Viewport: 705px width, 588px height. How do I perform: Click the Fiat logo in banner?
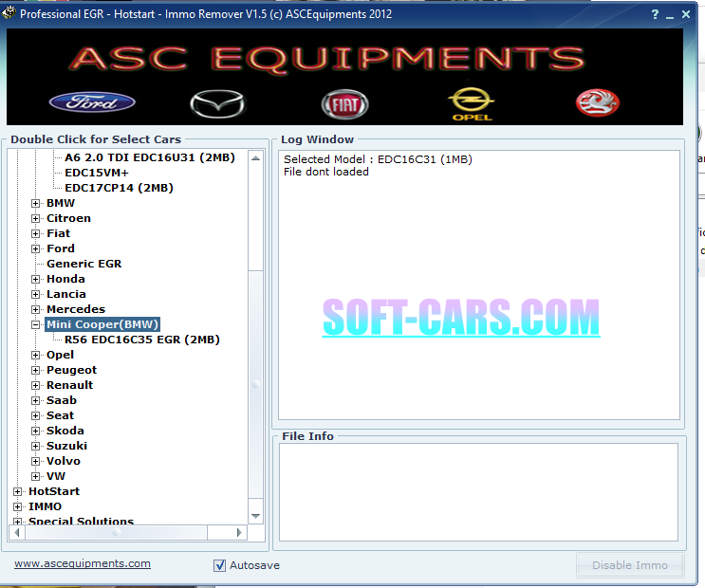click(x=344, y=104)
